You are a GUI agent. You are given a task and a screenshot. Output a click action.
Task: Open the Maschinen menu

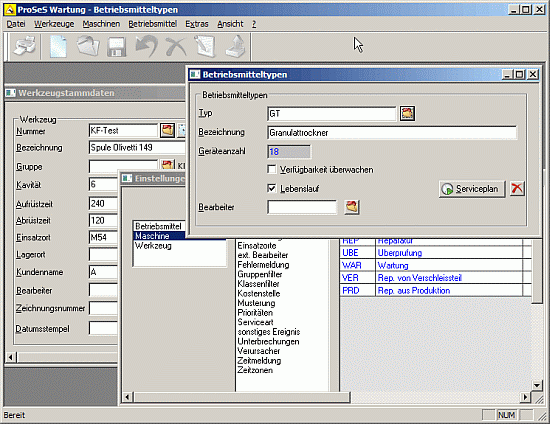pos(101,24)
